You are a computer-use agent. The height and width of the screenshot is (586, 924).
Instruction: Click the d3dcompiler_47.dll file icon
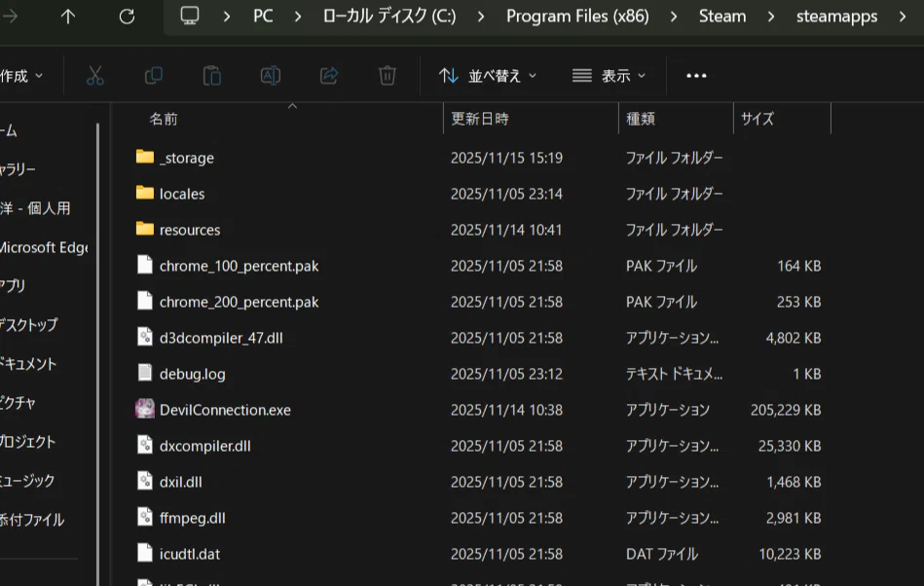tap(145, 337)
